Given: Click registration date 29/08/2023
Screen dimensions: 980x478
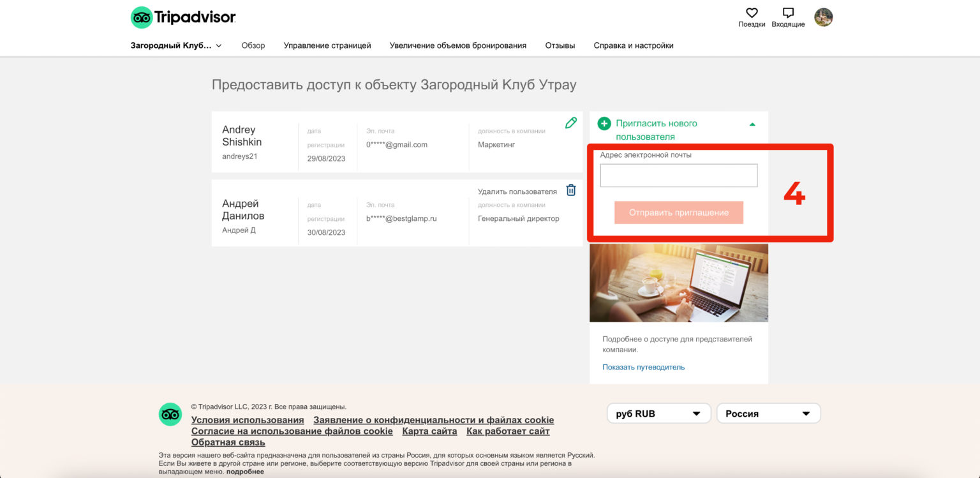Looking at the screenshot, I should click(x=326, y=158).
